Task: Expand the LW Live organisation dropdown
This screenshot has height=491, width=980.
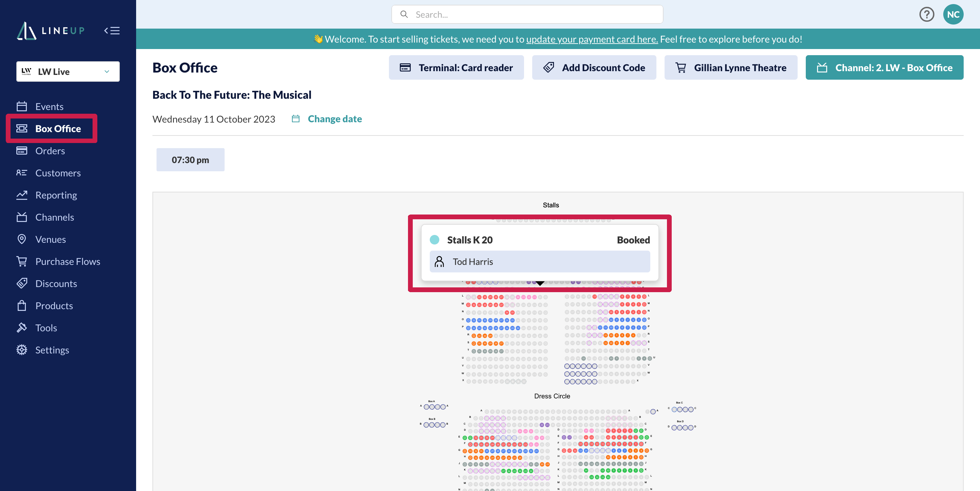Action: pyautogui.click(x=68, y=72)
